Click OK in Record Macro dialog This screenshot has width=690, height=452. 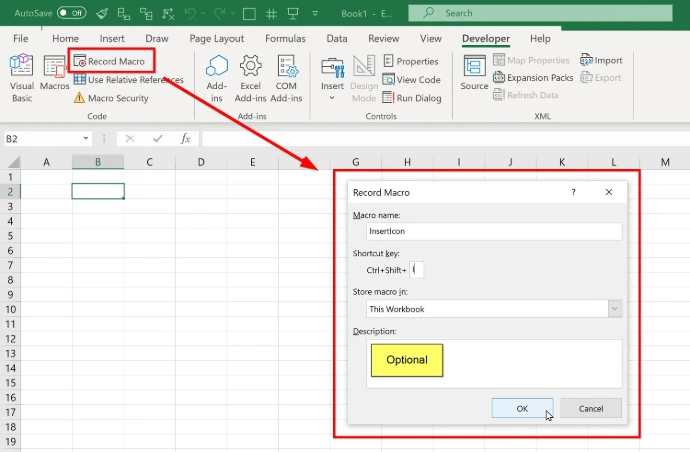coord(522,408)
